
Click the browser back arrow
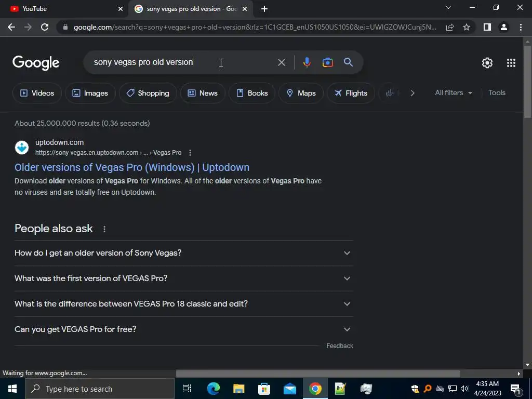(x=11, y=27)
